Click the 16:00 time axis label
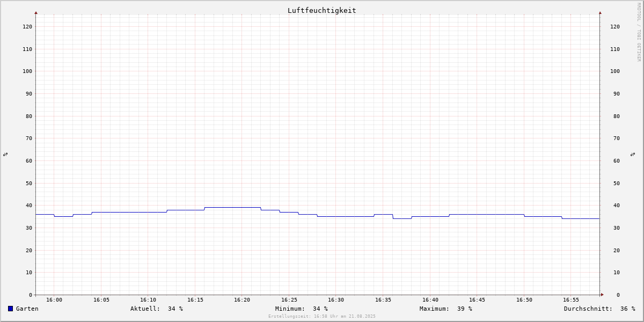Screen dimensions: 644x322 coord(54,300)
